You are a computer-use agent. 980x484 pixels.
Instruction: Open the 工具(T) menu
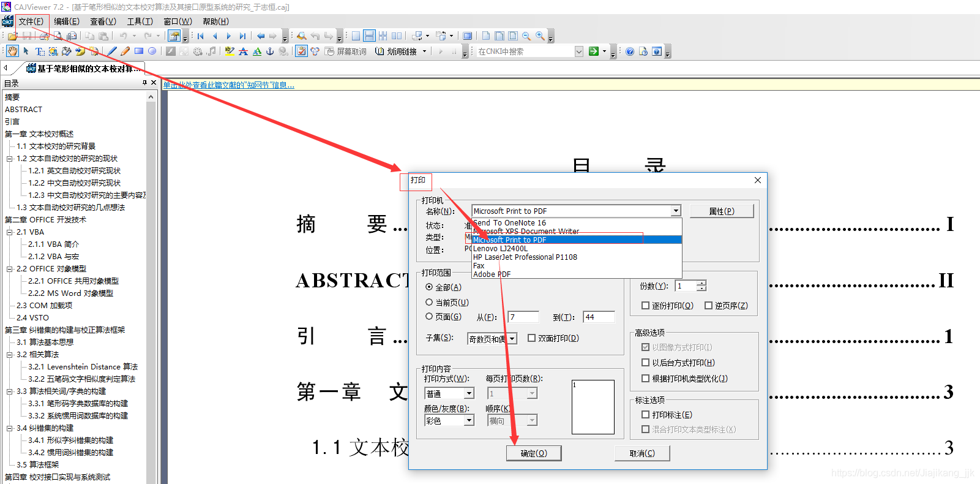click(x=140, y=21)
